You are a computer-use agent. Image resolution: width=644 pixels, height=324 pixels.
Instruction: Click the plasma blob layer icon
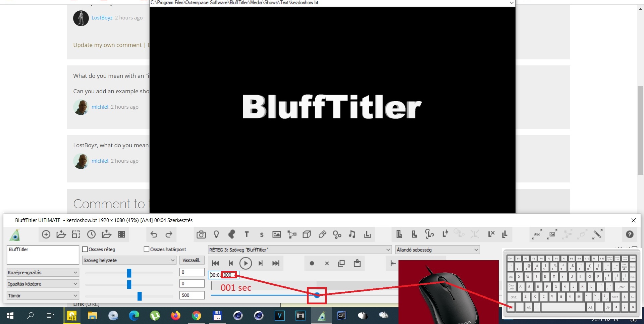(x=231, y=234)
